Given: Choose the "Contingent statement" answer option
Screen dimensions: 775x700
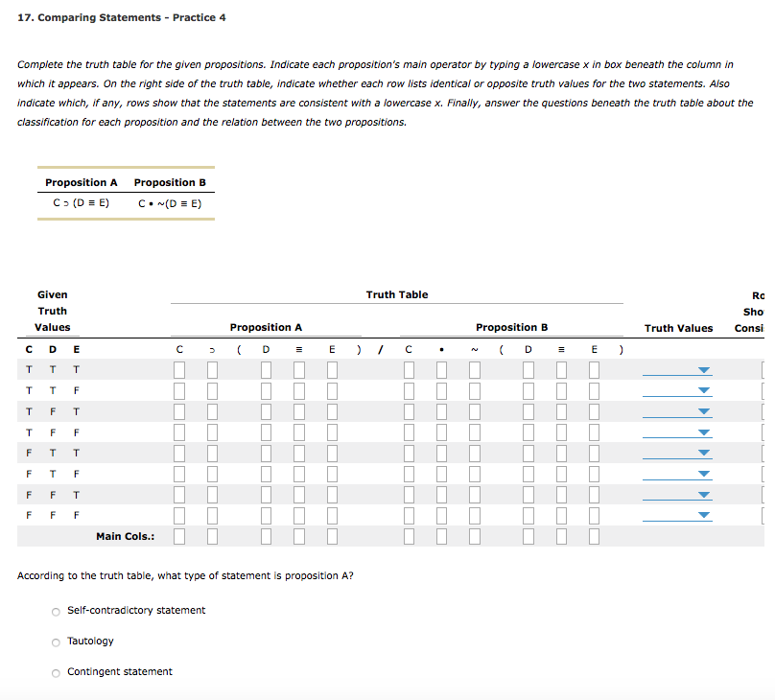Looking at the screenshot, I should point(56,672).
